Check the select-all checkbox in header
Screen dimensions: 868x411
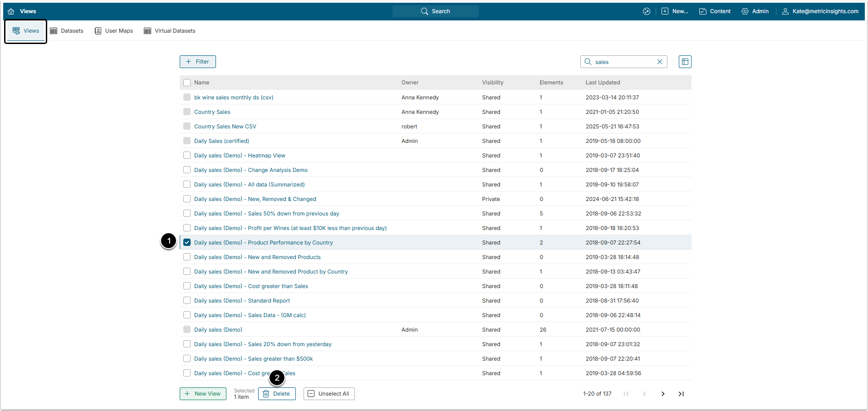point(187,83)
